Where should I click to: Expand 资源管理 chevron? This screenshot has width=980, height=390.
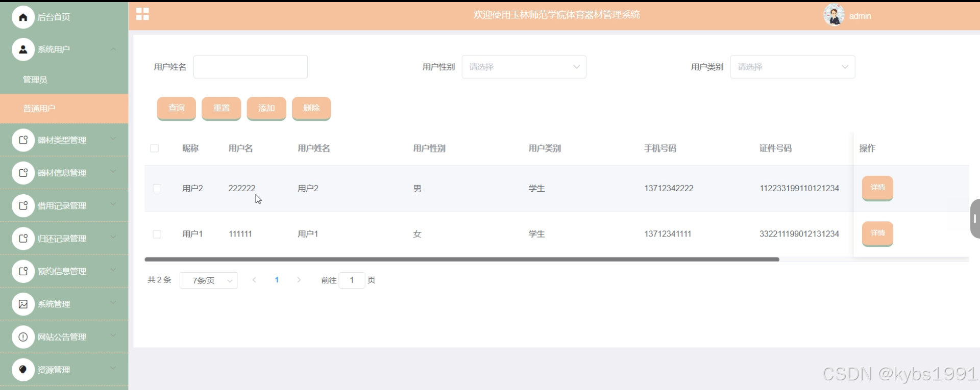(x=113, y=369)
